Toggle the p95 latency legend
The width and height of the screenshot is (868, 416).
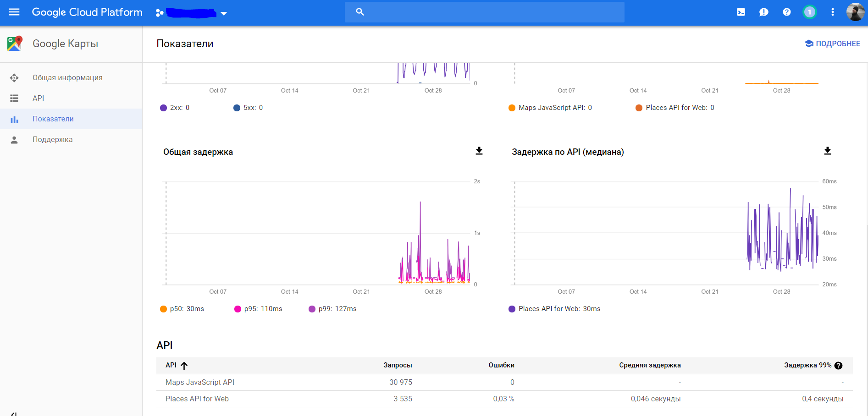coord(258,309)
